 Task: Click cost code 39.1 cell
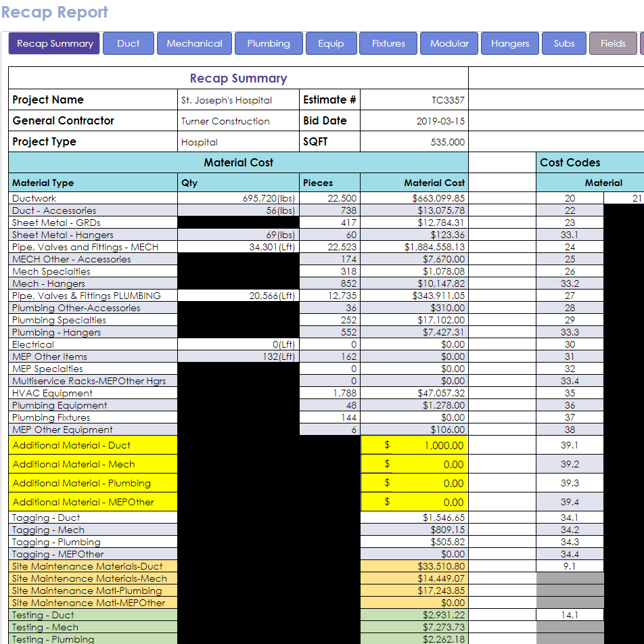coord(570,445)
